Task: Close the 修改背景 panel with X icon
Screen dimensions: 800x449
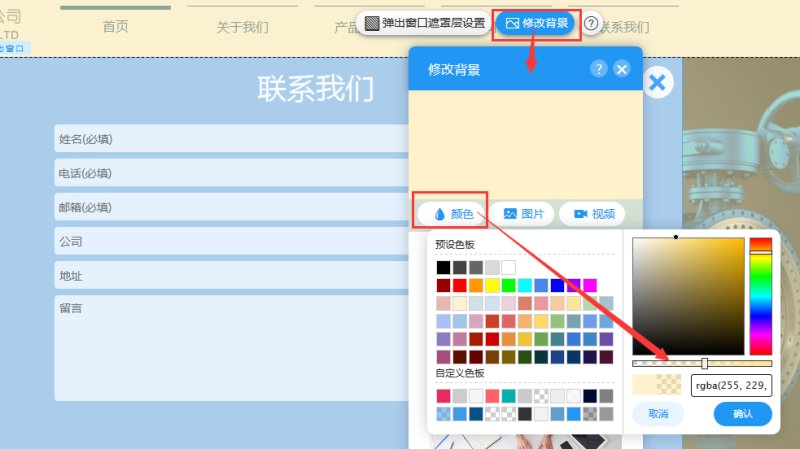Action: coord(622,69)
